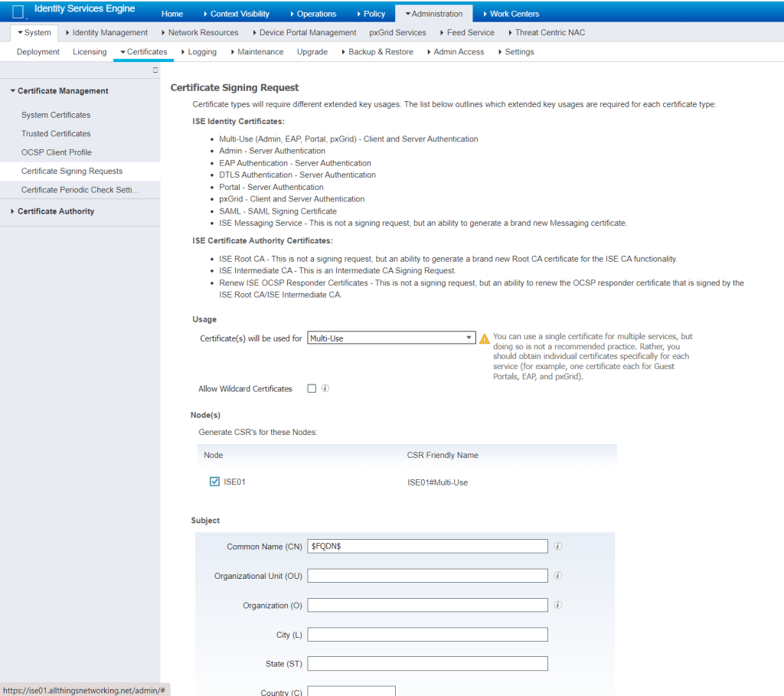Open the Network Resources submenu
This screenshot has height=696, width=784.
click(200, 32)
